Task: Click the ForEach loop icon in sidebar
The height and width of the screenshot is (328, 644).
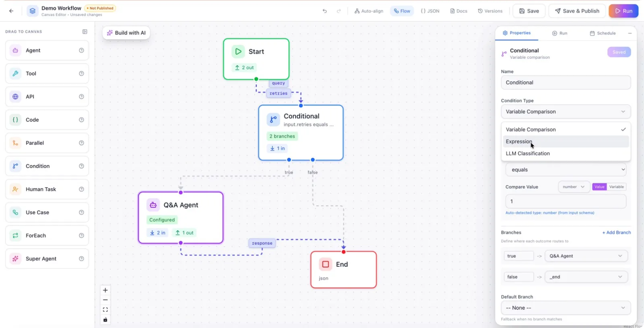Action: (x=15, y=235)
